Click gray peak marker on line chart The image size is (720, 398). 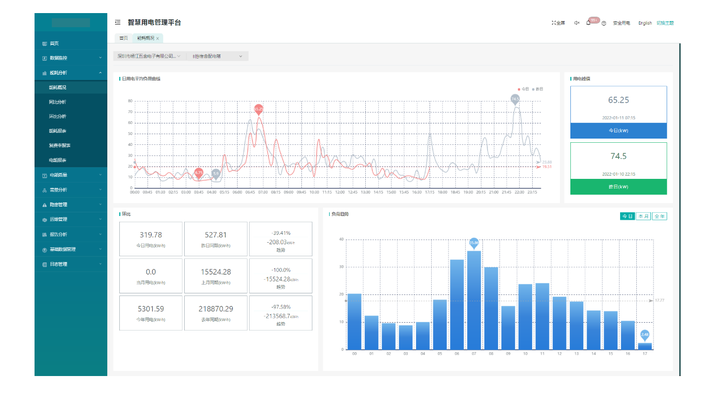pos(515,99)
